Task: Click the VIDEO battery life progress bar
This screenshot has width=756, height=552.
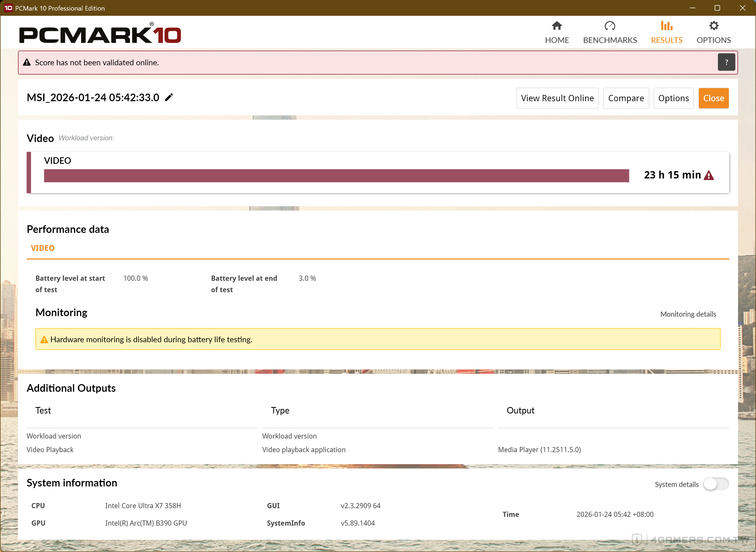Action: pos(336,176)
